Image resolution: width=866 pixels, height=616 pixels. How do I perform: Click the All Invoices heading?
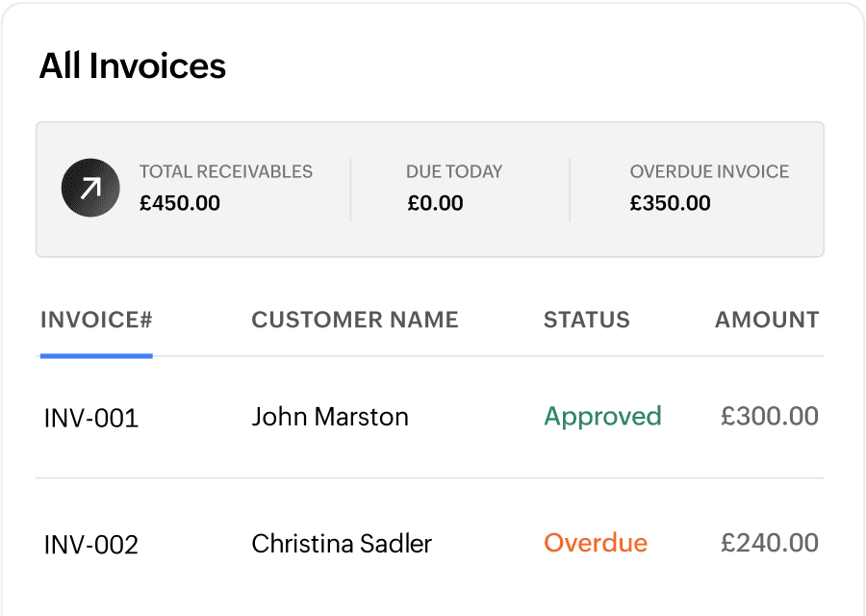[133, 65]
